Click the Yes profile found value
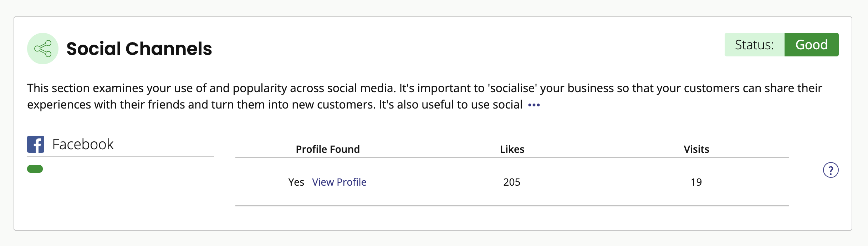The height and width of the screenshot is (246, 868). (x=296, y=182)
